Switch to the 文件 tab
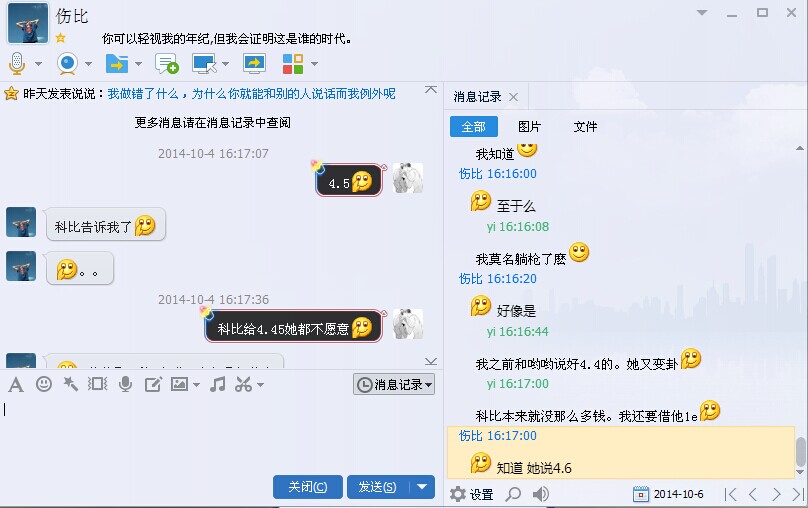The height and width of the screenshot is (508, 808). pos(585,127)
